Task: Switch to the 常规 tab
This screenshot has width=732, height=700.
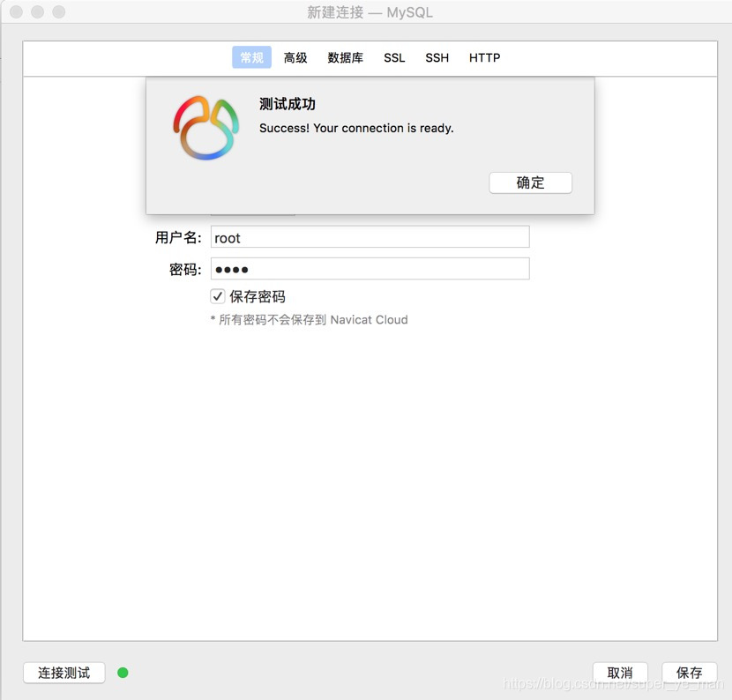Action: pyautogui.click(x=251, y=57)
